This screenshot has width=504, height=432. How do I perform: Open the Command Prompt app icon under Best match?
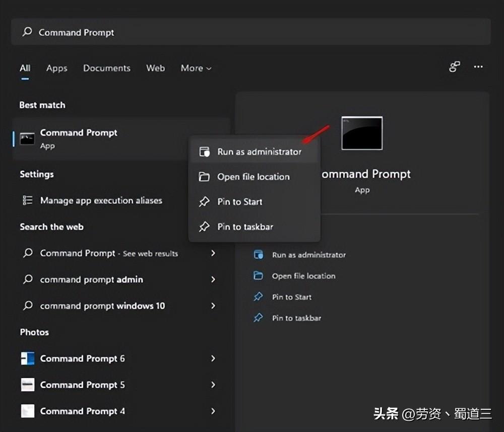coord(27,137)
